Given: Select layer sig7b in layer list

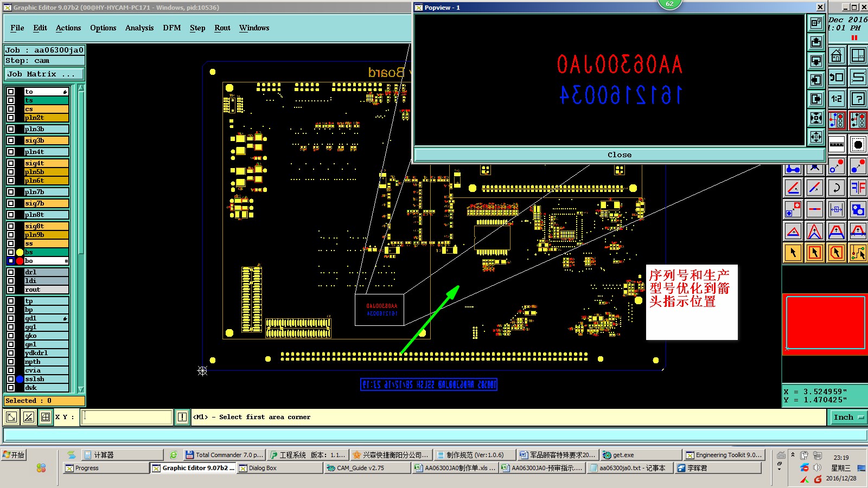Looking at the screenshot, I should coord(47,203).
